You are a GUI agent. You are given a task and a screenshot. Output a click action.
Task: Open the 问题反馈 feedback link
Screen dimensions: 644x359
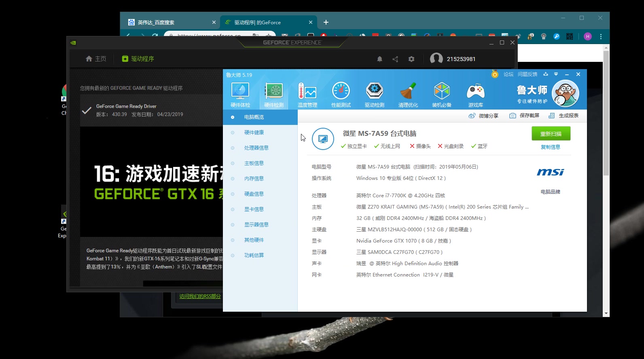click(527, 74)
